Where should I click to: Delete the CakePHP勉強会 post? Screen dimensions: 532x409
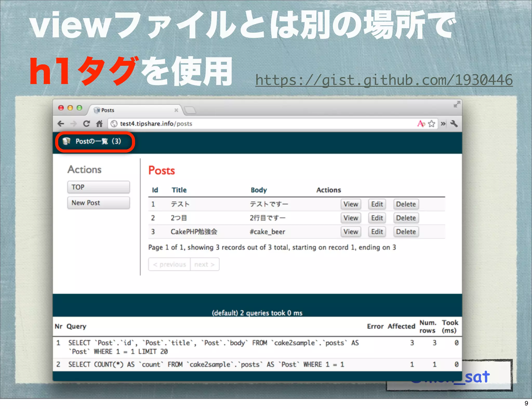pyautogui.click(x=406, y=232)
